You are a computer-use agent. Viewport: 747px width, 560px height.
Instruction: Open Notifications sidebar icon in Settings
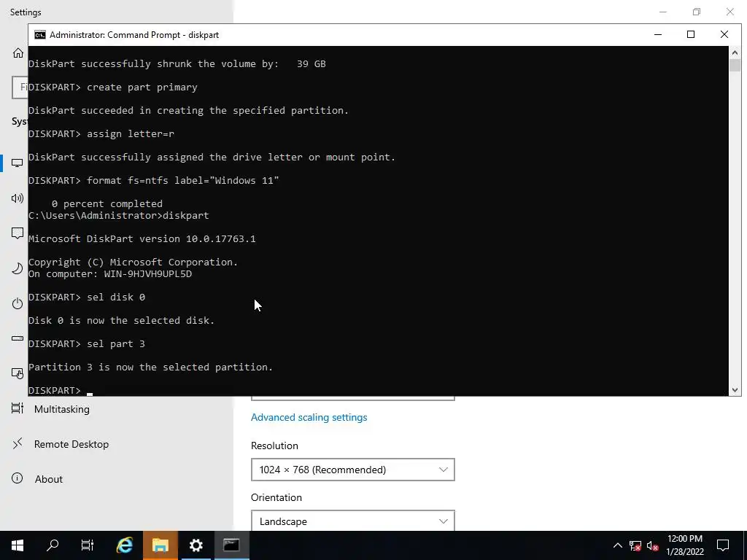click(18, 233)
